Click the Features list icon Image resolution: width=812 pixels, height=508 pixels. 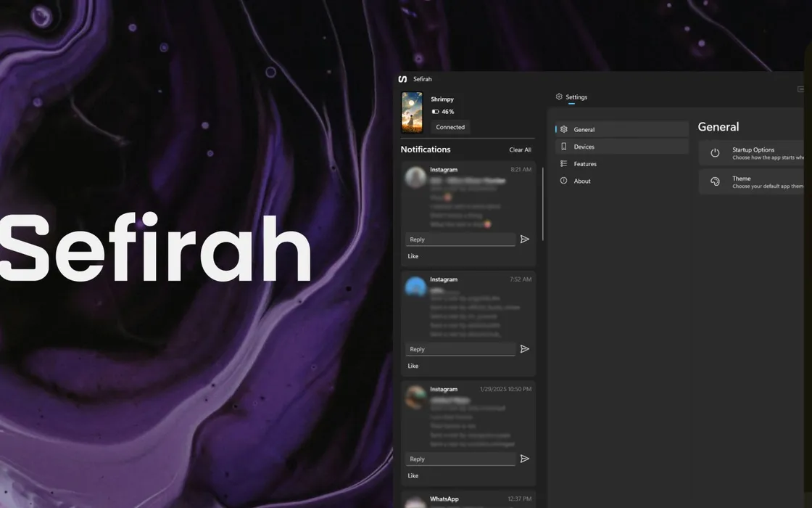[563, 163]
